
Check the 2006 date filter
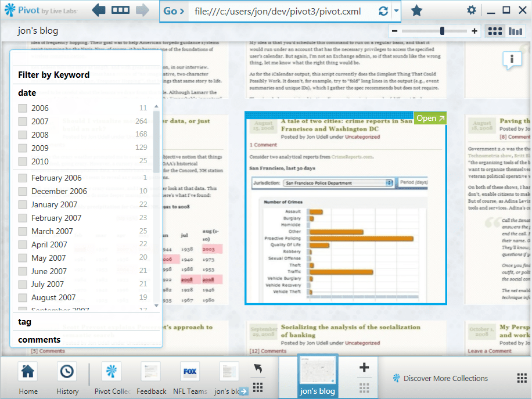tap(23, 108)
